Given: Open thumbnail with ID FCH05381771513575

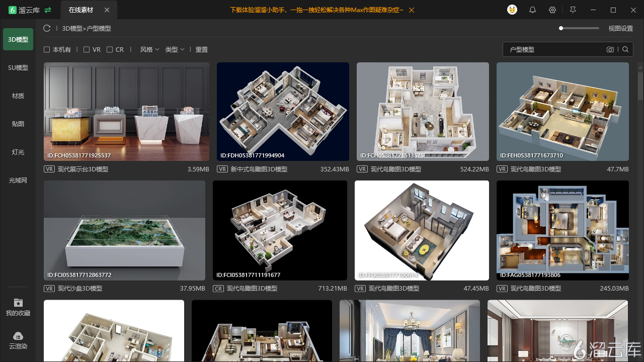Looking at the screenshot, I should pyautogui.click(x=423, y=112).
